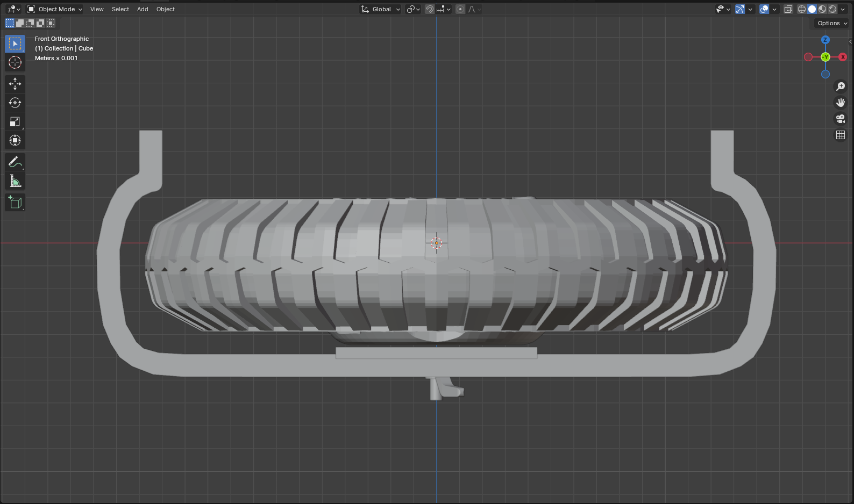Viewport: 854px width, 504px height.
Task: Toggle proportional editing in the header
Action: pyautogui.click(x=460, y=9)
